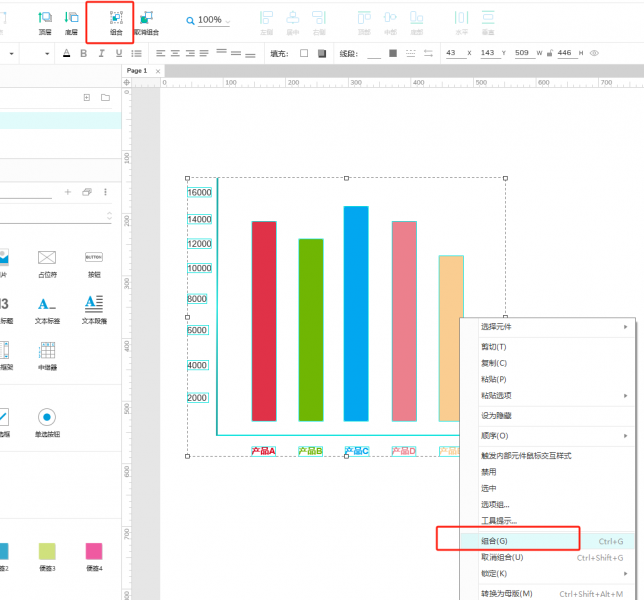644x600 pixels.
Task: Click the 顶层 bring to front icon
Action: pos(45,18)
